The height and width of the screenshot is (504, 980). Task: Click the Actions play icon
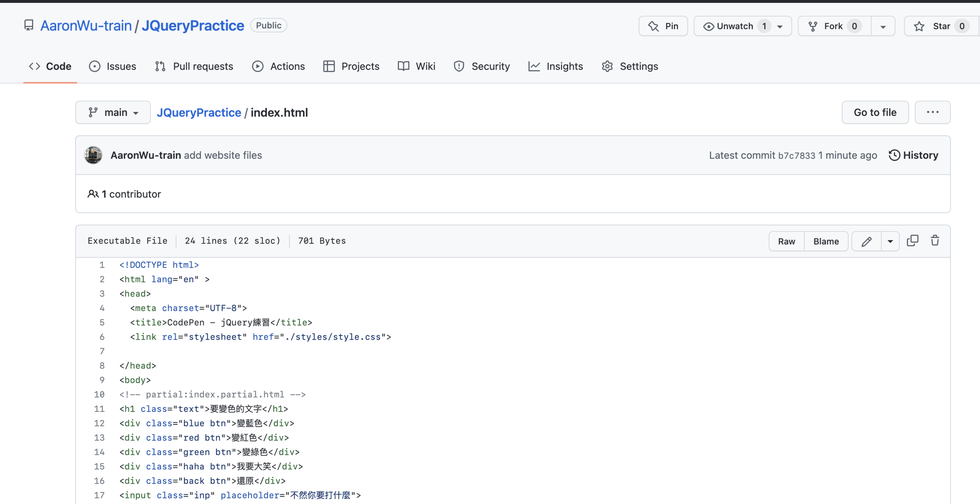[258, 66]
